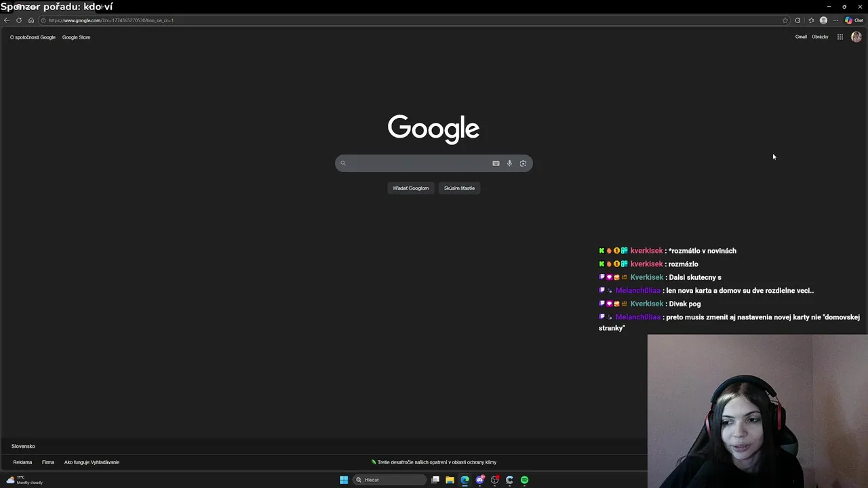Click chat message "rozmázlo"
This screenshot has width=868, height=488.
coord(683,264)
